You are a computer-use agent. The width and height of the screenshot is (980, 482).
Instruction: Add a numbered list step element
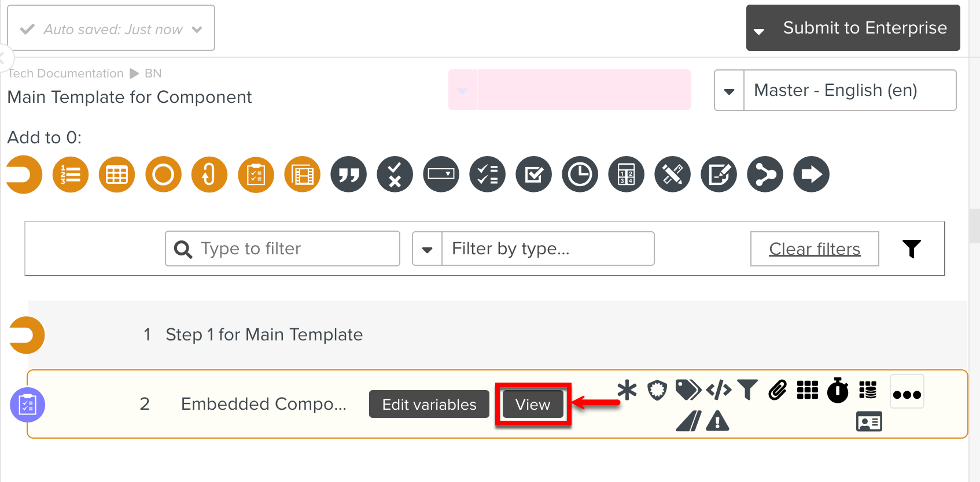coord(70,174)
